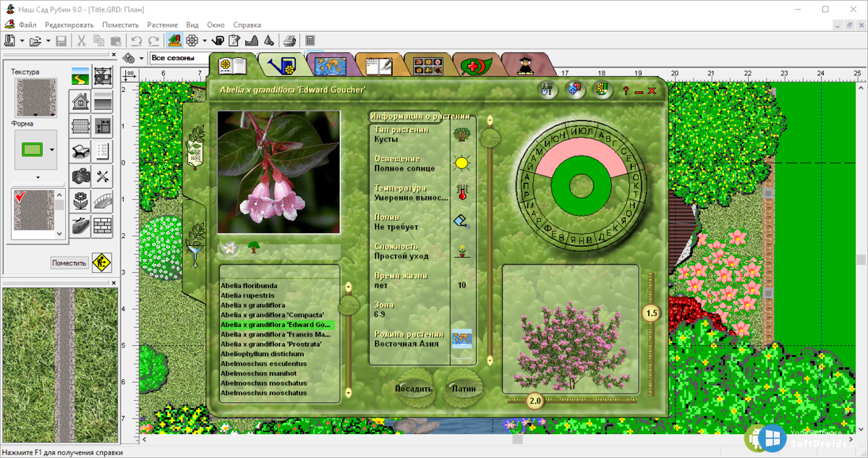
Task: Click the terrain hill toolbar icon
Action: [x=252, y=41]
